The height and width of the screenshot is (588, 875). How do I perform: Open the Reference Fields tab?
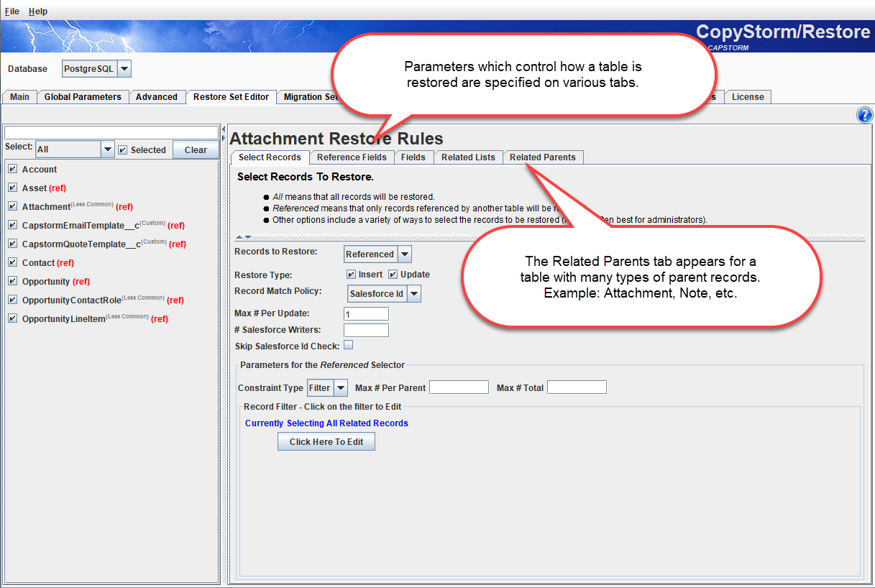pyautogui.click(x=352, y=157)
